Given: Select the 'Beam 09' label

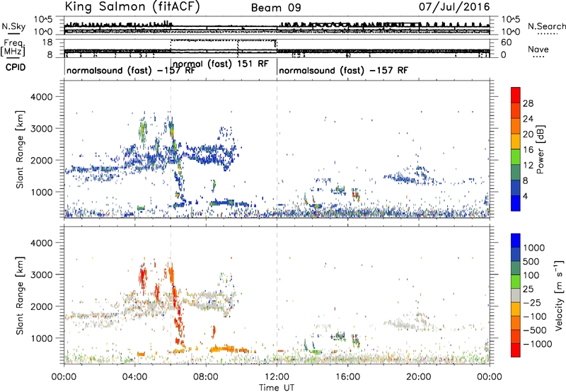Looking at the screenshot, I should pos(276,8).
